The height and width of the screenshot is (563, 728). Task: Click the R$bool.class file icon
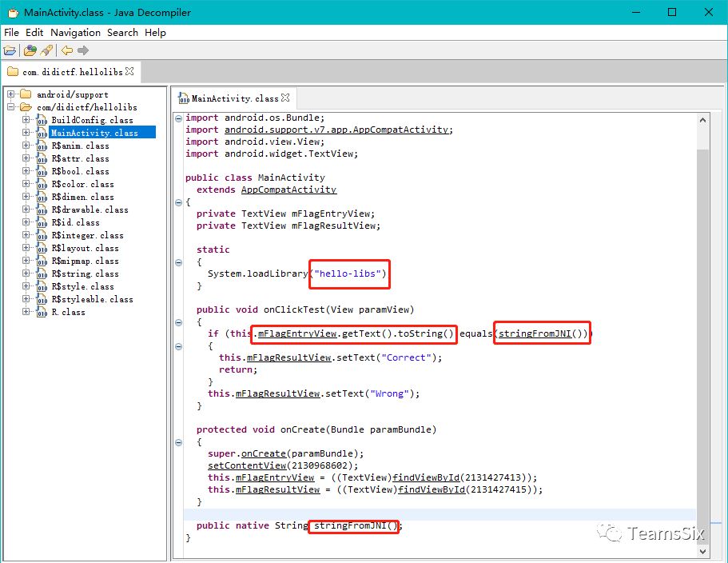(x=42, y=171)
